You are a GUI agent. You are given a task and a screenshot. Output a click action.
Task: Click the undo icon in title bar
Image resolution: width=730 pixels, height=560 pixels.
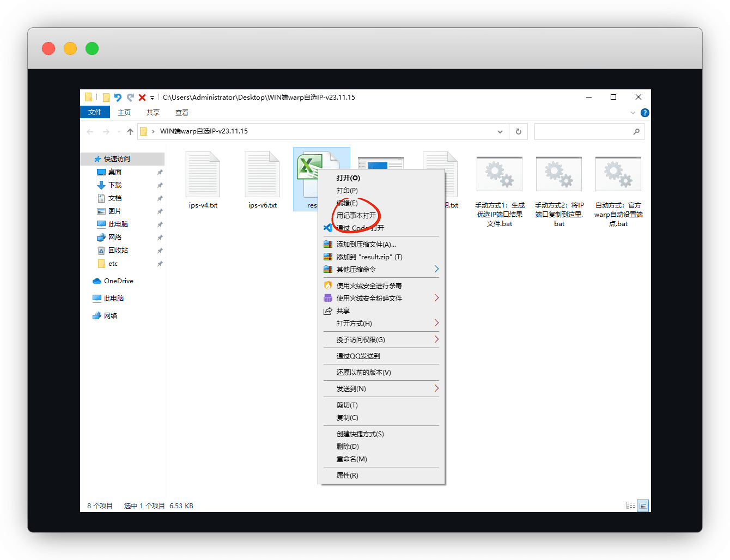[118, 98]
